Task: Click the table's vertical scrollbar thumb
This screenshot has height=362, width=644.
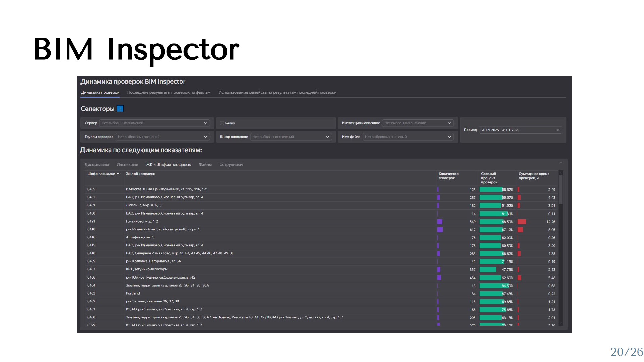Action: [561, 189]
